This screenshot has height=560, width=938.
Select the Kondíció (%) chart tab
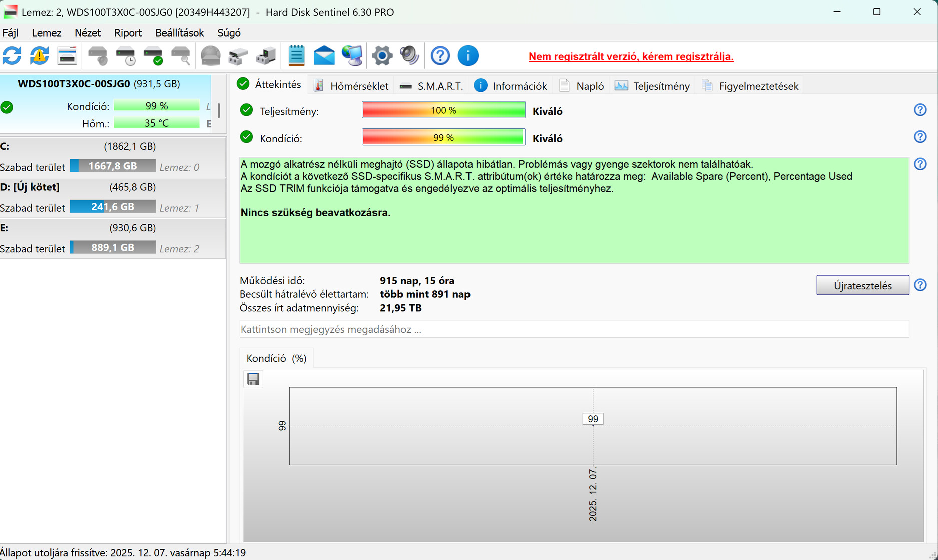[276, 358]
